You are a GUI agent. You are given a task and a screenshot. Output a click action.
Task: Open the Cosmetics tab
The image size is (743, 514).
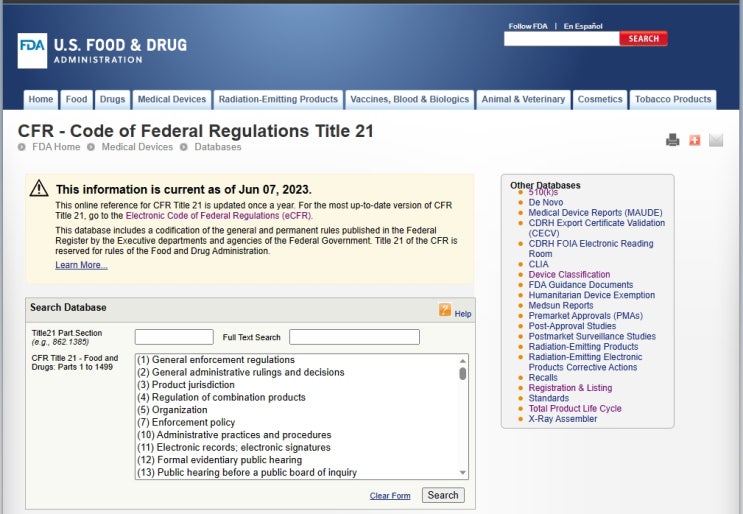(600, 99)
